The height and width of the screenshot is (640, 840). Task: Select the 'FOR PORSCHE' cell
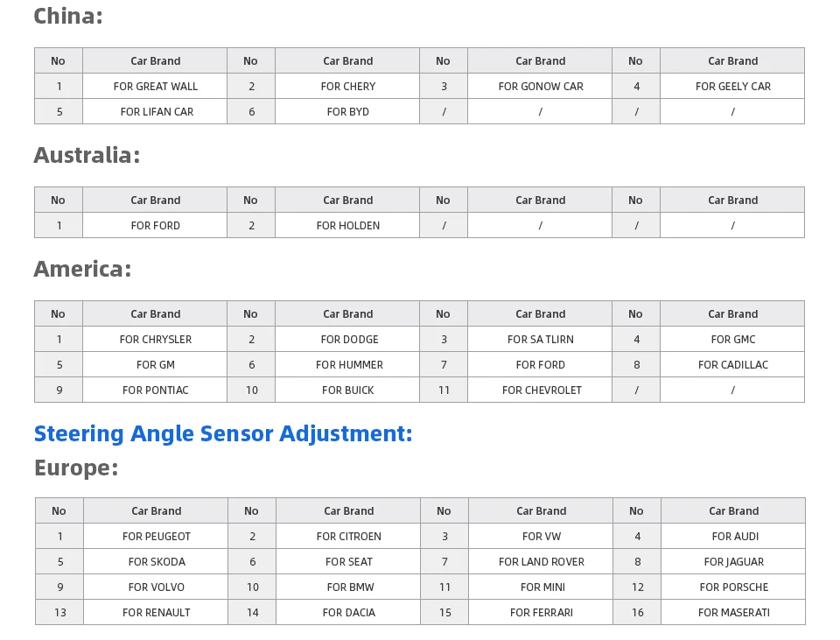click(733, 587)
